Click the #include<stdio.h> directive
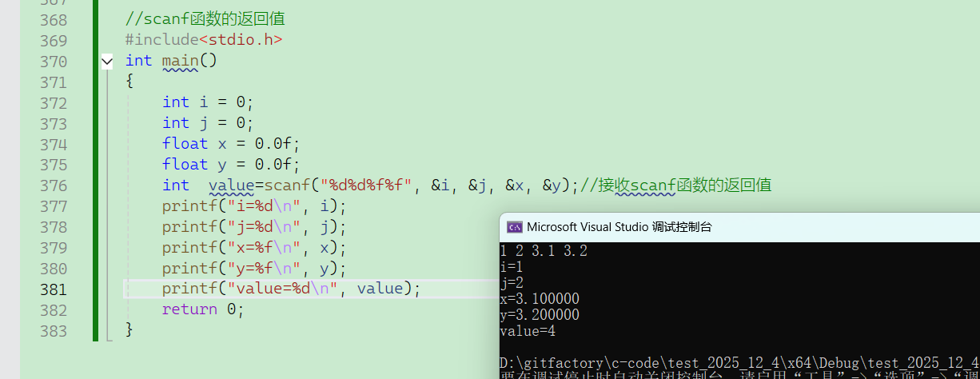The height and width of the screenshot is (379, 980). pyautogui.click(x=204, y=40)
